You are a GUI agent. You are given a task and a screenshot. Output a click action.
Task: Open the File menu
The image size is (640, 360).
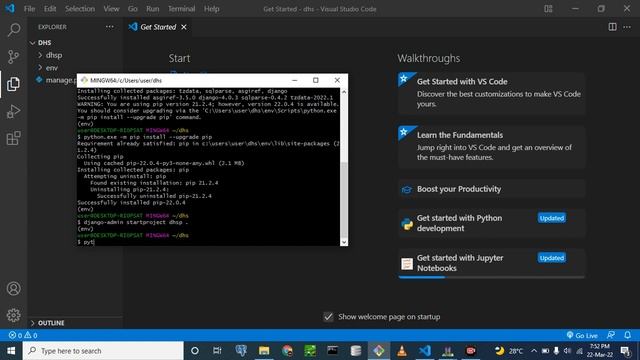coord(29,9)
